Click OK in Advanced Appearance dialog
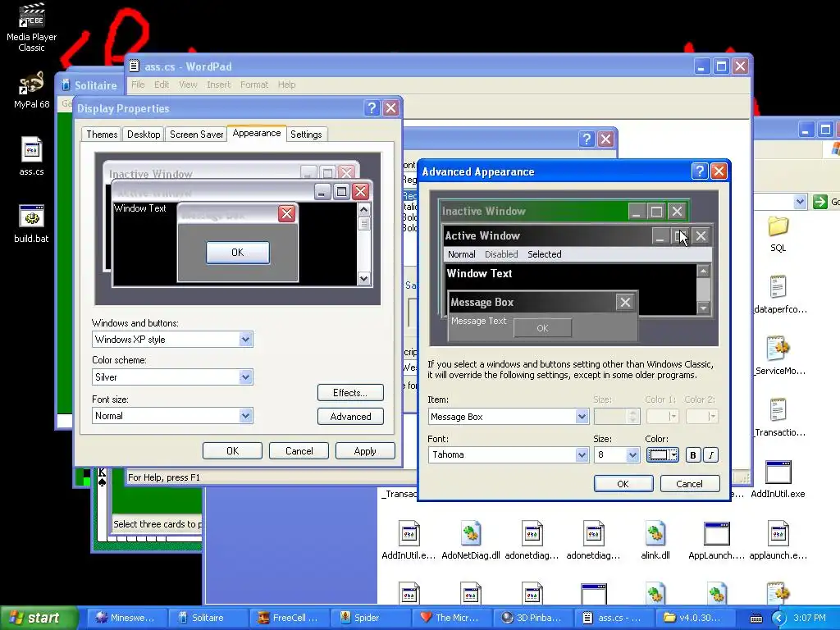The height and width of the screenshot is (630, 840). (x=623, y=484)
